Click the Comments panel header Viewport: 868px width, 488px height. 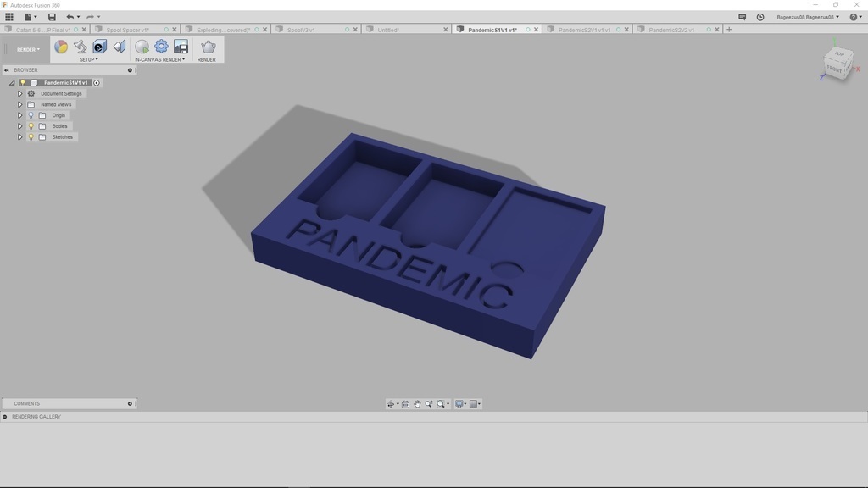[x=69, y=404]
